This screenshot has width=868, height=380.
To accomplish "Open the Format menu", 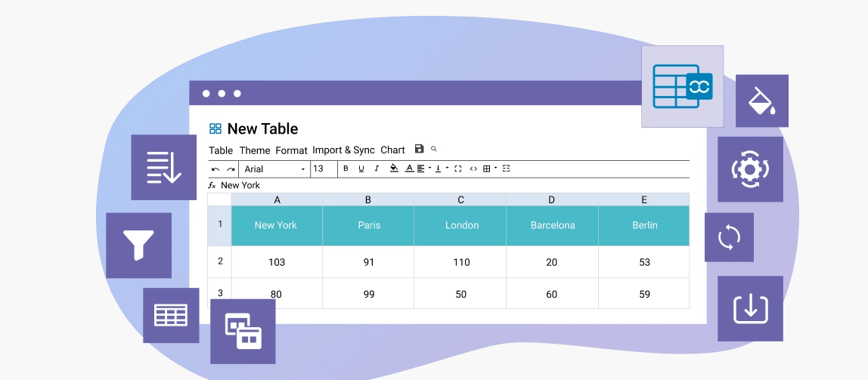I will [x=291, y=150].
